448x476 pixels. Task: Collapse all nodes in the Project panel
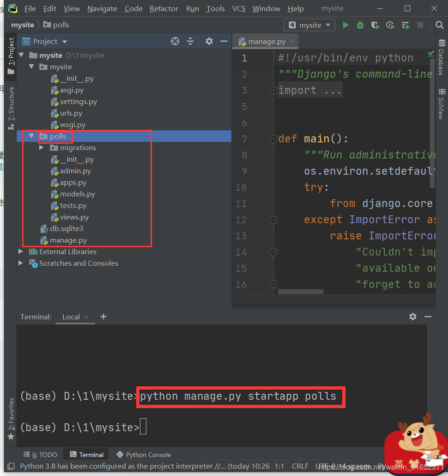(190, 41)
